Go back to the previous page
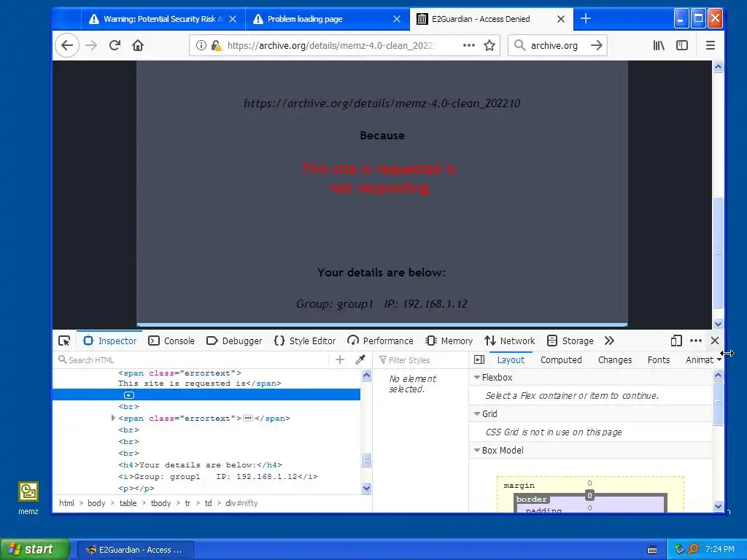Viewport: 747px width, 560px height. (67, 46)
